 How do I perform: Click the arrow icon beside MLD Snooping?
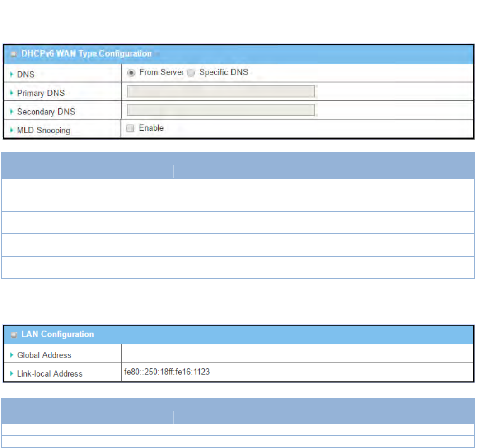coord(12,130)
